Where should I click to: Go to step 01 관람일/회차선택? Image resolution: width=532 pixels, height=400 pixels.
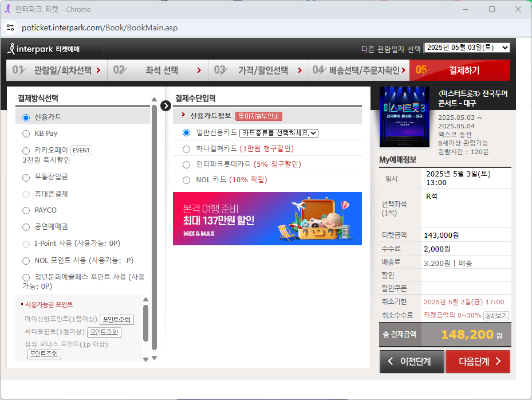point(57,70)
